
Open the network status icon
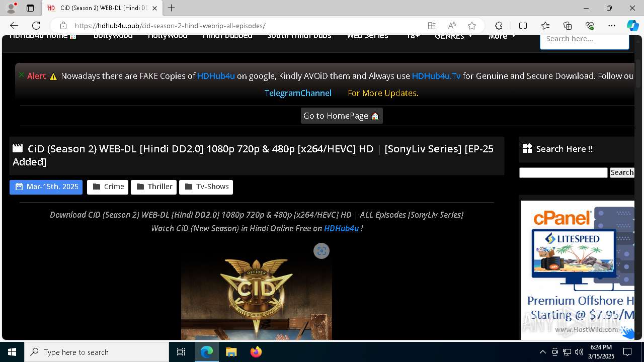pyautogui.click(x=567, y=352)
